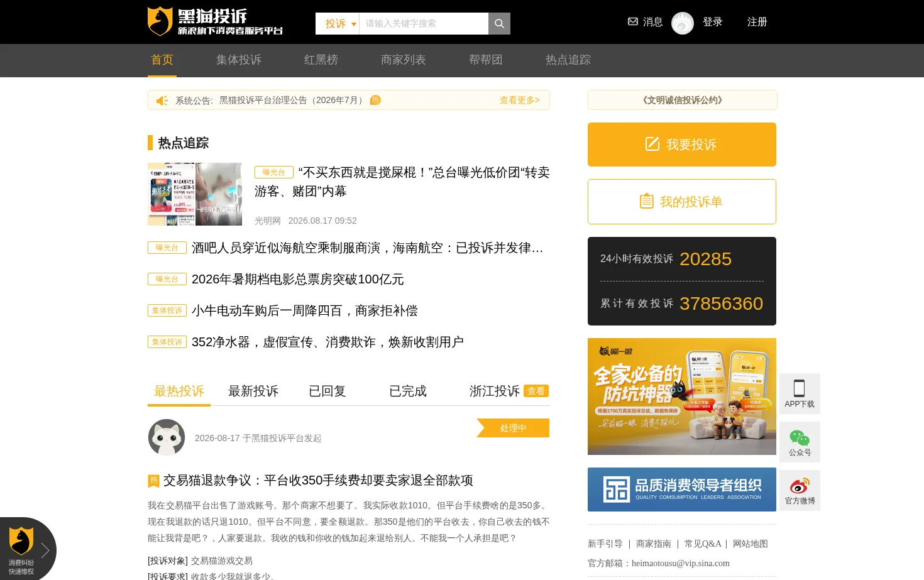Click the cat avatar of the complaint poster
924x580 pixels.
click(167, 437)
